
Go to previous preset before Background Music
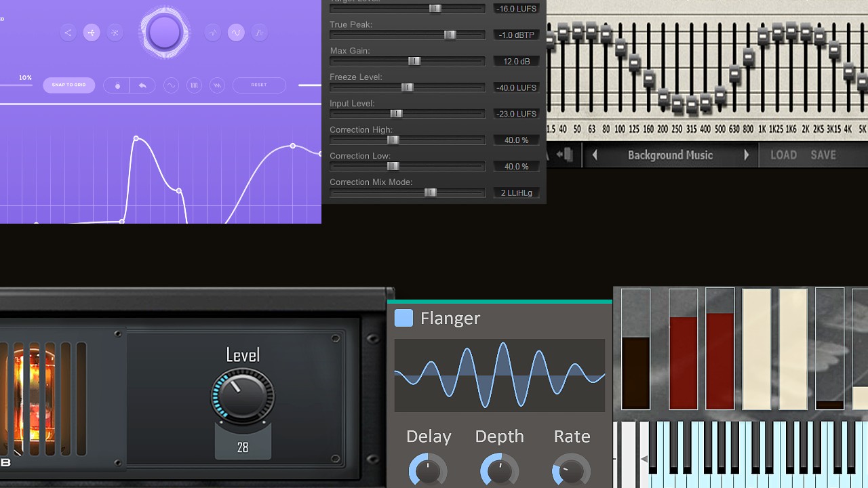595,155
